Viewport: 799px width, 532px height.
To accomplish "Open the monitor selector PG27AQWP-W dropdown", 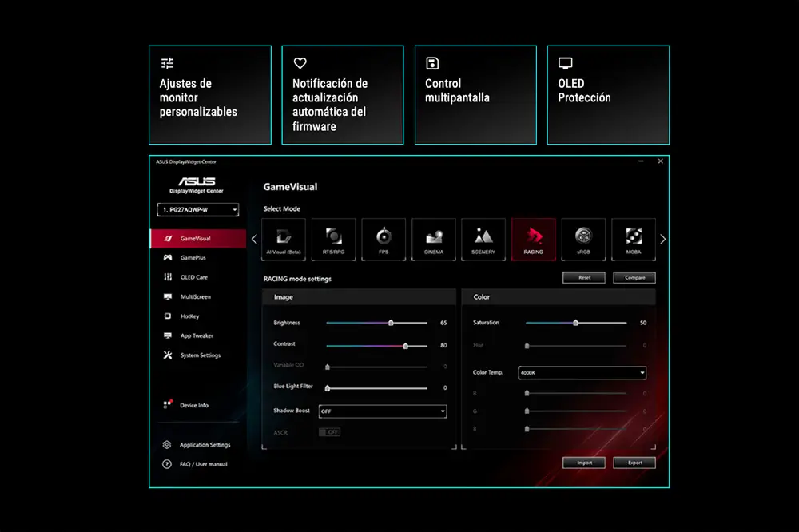I will (197, 209).
